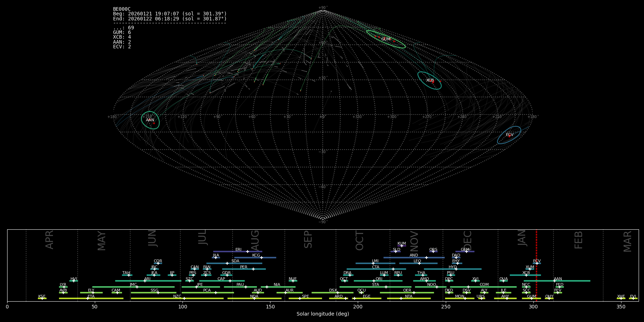
Task: Select the "XCB: 4" count line
Action: pyautogui.click(x=122, y=37)
